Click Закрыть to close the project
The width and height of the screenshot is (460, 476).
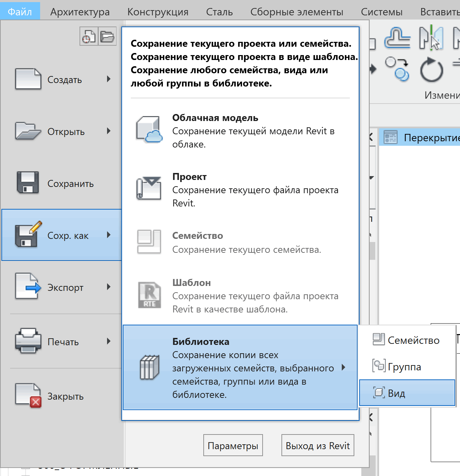pos(62,396)
